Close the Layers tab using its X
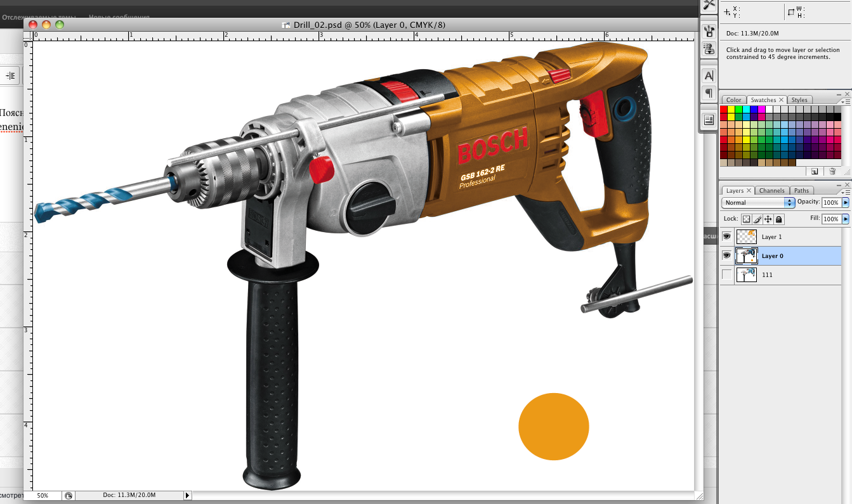 click(749, 190)
